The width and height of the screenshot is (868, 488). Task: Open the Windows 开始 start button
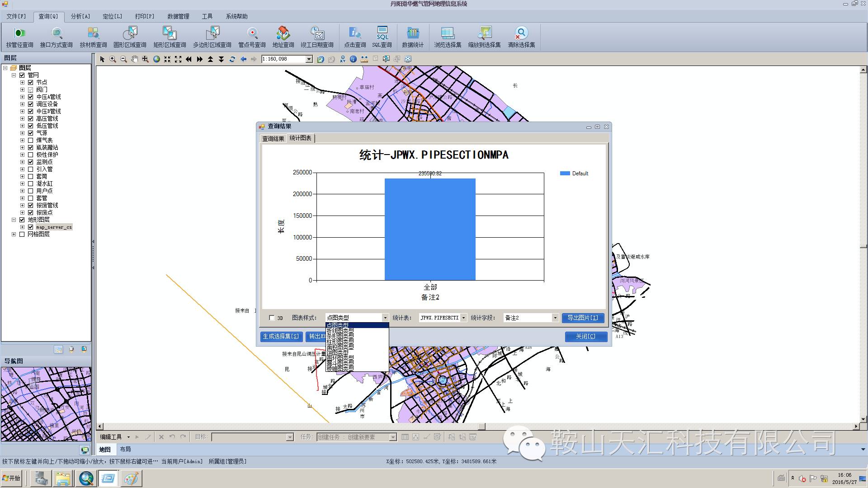point(12,478)
